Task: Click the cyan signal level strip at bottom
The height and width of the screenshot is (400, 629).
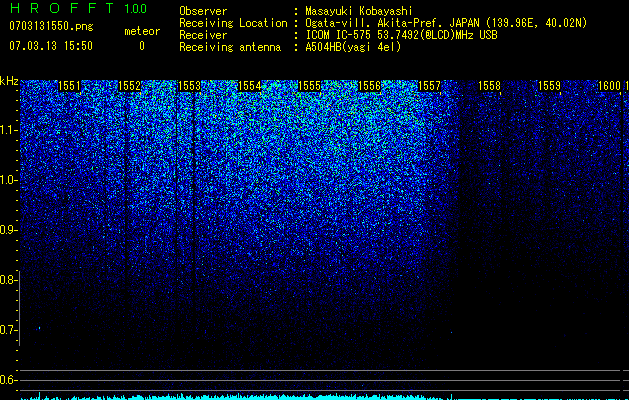Action: point(324,397)
